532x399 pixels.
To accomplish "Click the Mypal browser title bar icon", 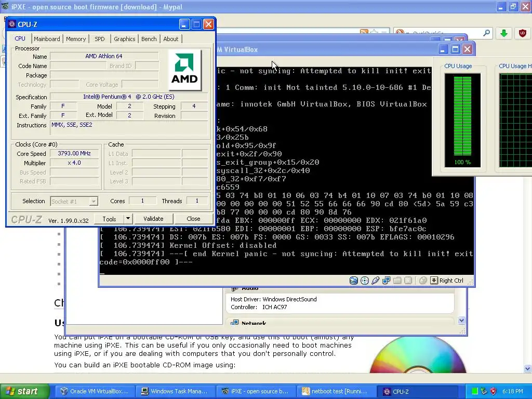I will [5, 6].
